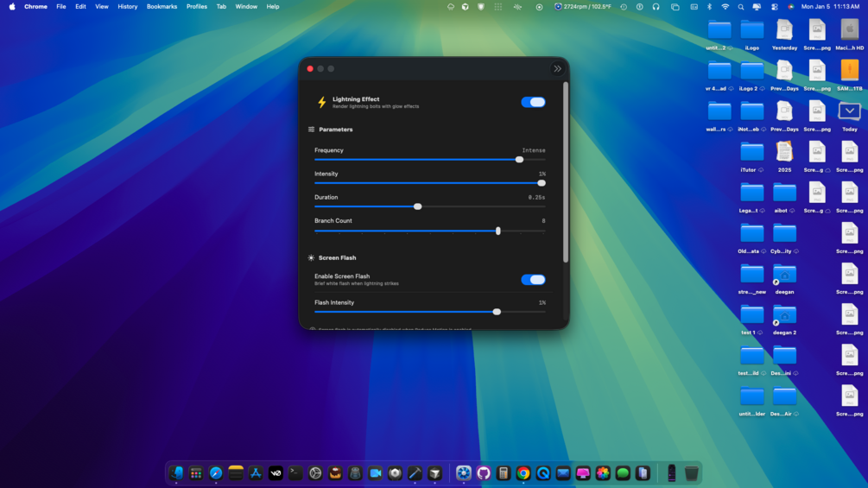Viewport: 868px width, 488px height.
Task: Open the Xcode hammer dock icon
Action: (415, 473)
